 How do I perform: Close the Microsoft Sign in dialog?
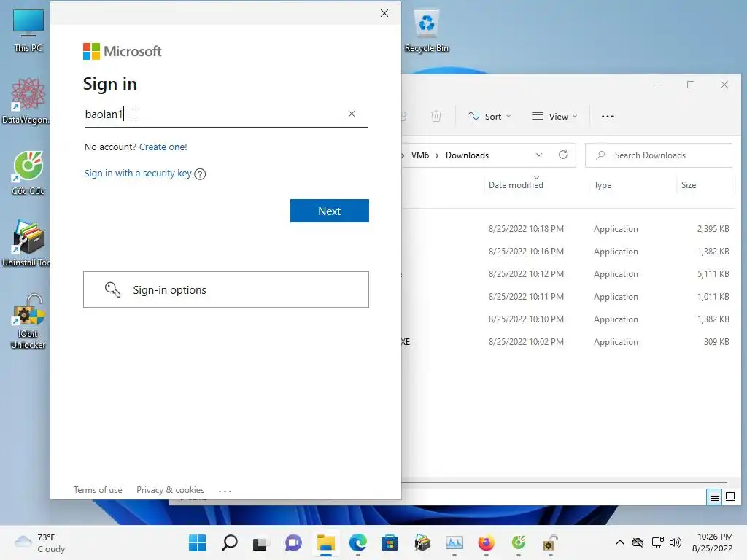coord(384,13)
